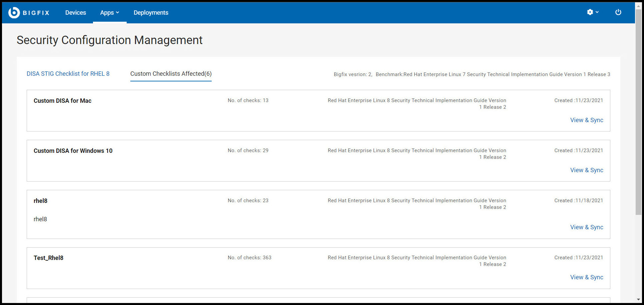The height and width of the screenshot is (305, 644).
Task: Open the settings gear icon
Action: tap(590, 12)
